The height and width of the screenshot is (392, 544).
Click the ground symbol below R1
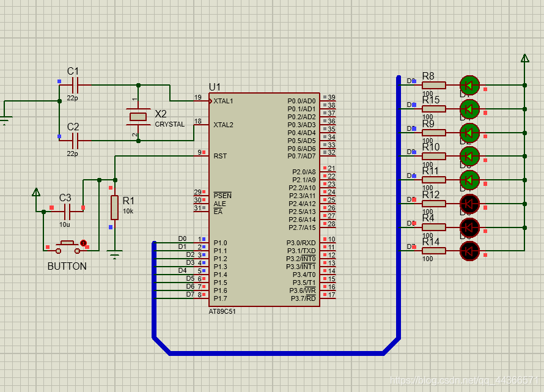click(114, 254)
